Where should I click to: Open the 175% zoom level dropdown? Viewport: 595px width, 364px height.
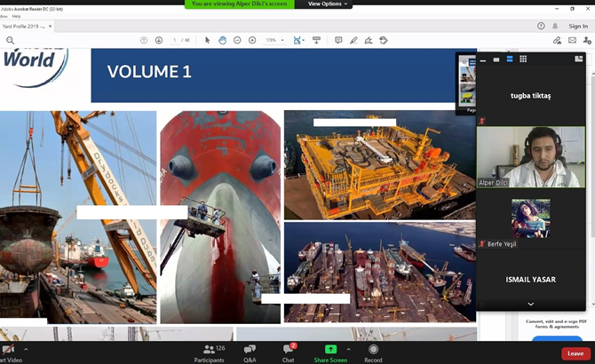(274, 40)
